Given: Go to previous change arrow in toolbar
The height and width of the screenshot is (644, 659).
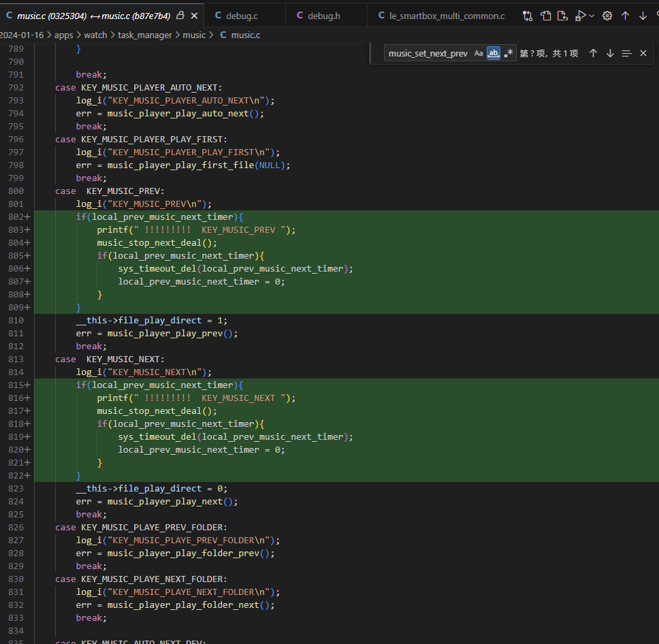Looking at the screenshot, I should tap(626, 16).
